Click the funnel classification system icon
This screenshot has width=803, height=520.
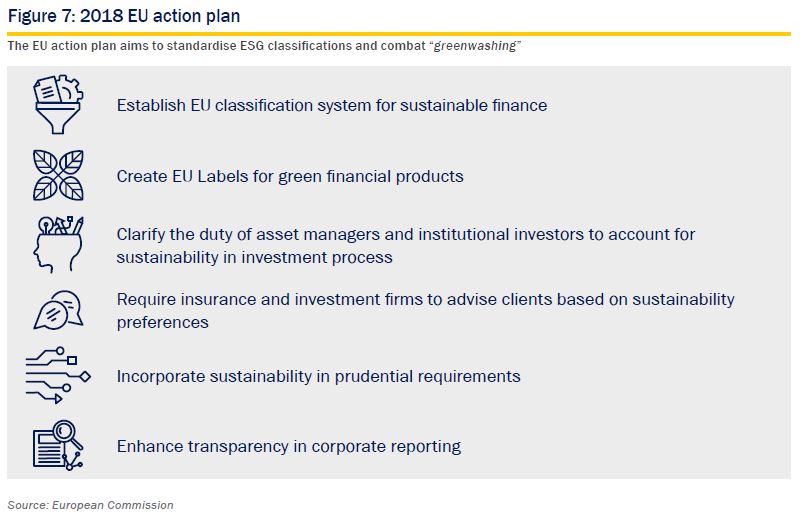click(x=58, y=105)
